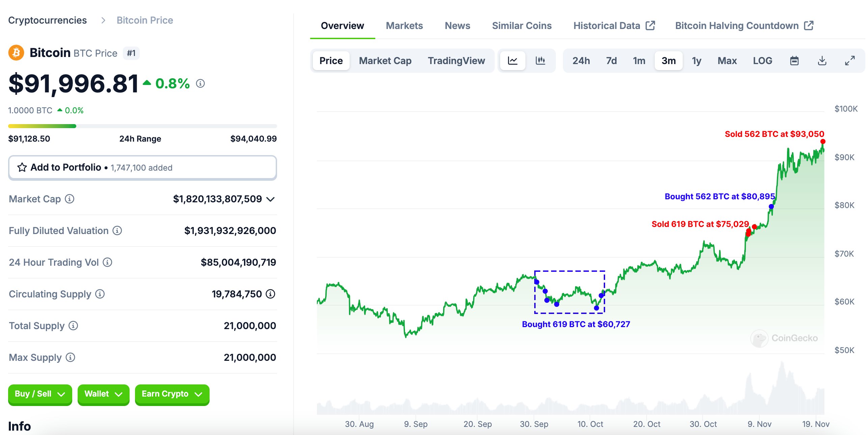Image resolution: width=868 pixels, height=435 pixels.
Task: Open the Earn Crypto dropdown
Action: pos(172,394)
